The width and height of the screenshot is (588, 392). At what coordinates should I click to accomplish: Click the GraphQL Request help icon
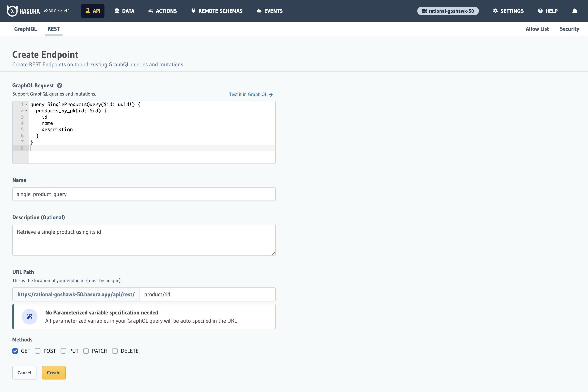(x=60, y=85)
